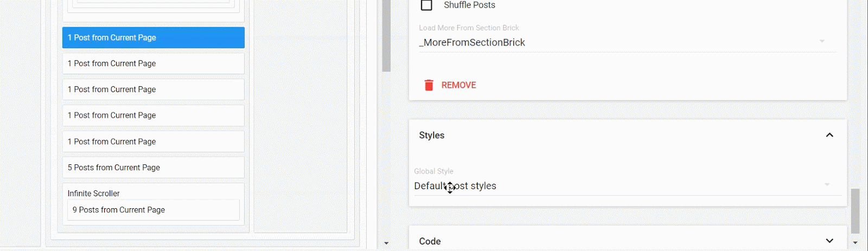Click the rightmost scrollbar down arrow
This screenshot has height=251, width=868.
coord(856,243)
